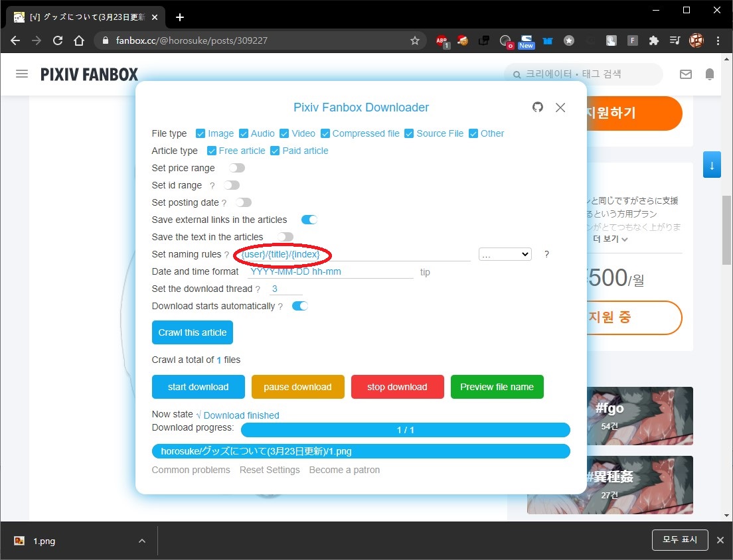Viewport: 733px width, 560px height.
Task: Open the puzzle-piece Extensions menu
Action: coord(653,40)
